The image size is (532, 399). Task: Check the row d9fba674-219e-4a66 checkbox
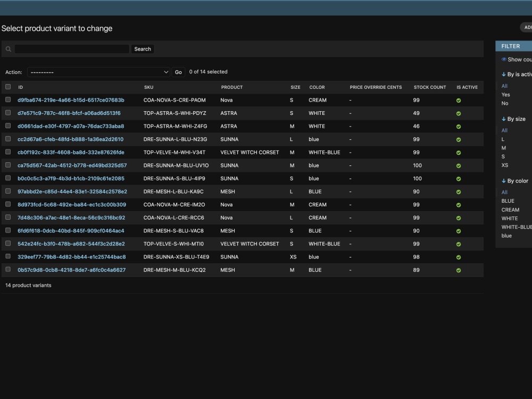8,100
